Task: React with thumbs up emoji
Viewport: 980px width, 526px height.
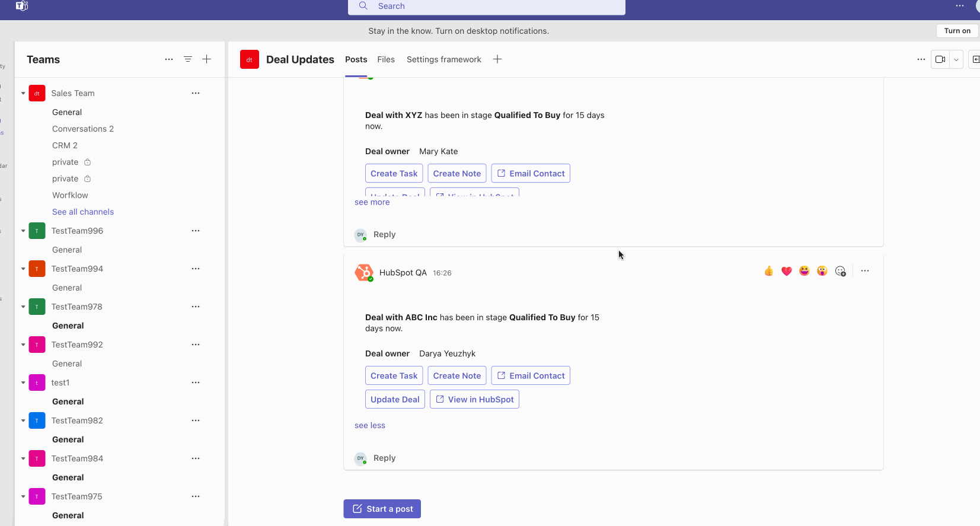Action: click(x=769, y=271)
